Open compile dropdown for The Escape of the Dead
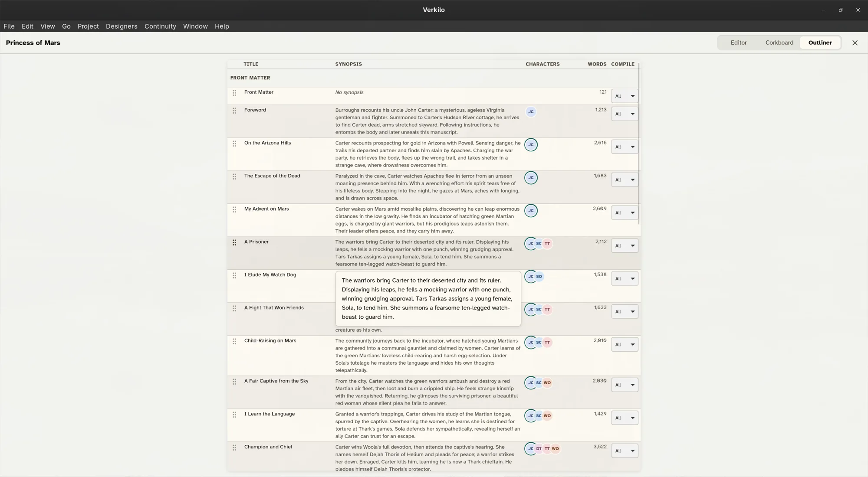868x477 pixels. click(x=625, y=180)
